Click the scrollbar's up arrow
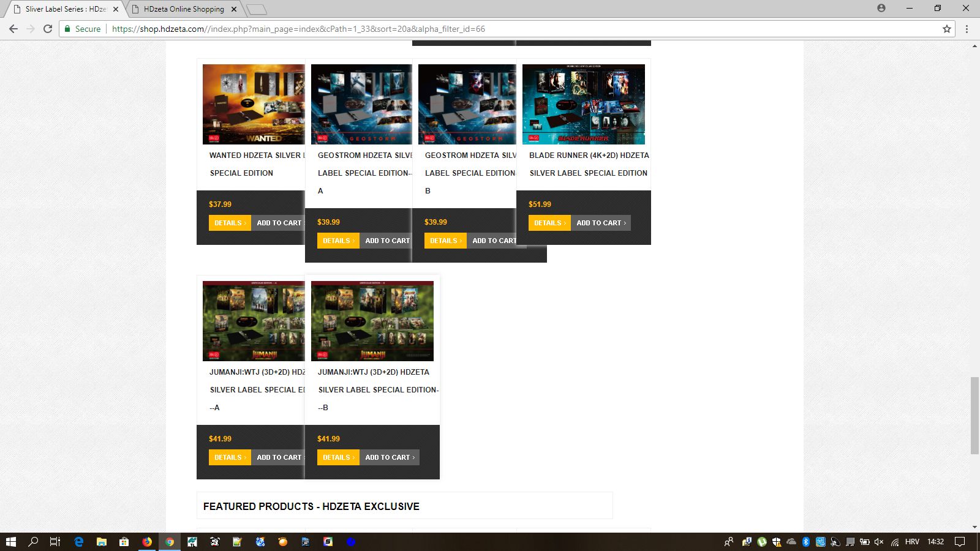This screenshot has width=980, height=551. tap(974, 46)
